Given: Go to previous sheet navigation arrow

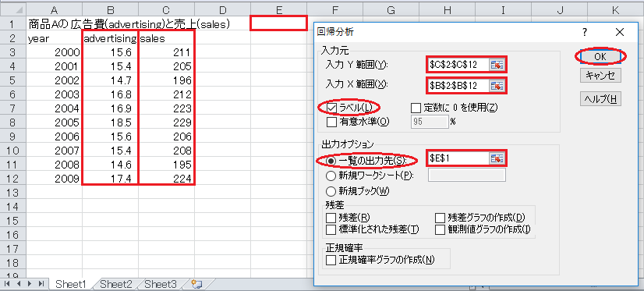Looking at the screenshot, I should 19,284.
